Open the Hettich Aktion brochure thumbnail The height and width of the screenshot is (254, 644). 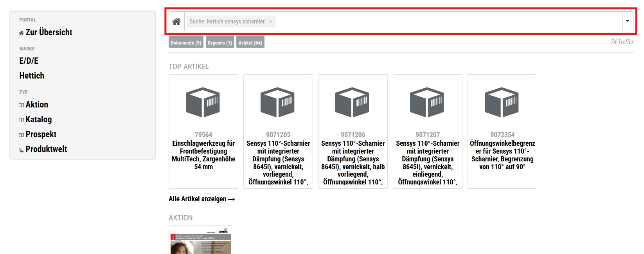201,240
